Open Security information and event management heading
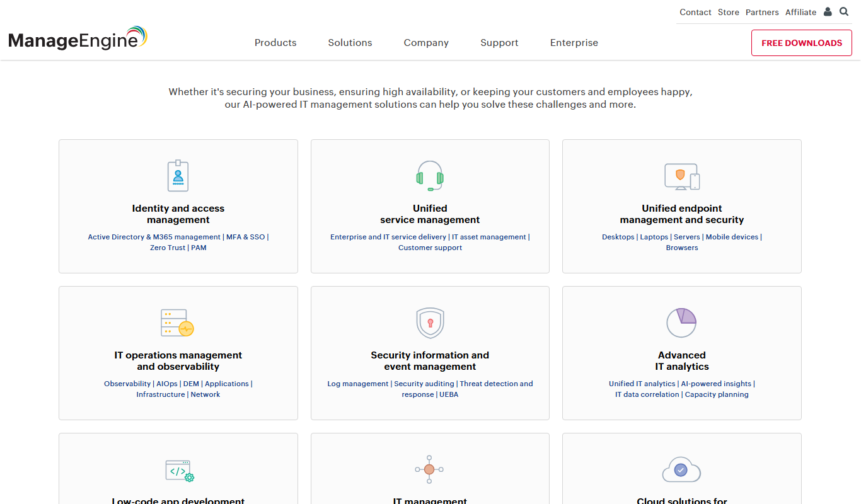This screenshot has height=504, width=861. [430, 361]
